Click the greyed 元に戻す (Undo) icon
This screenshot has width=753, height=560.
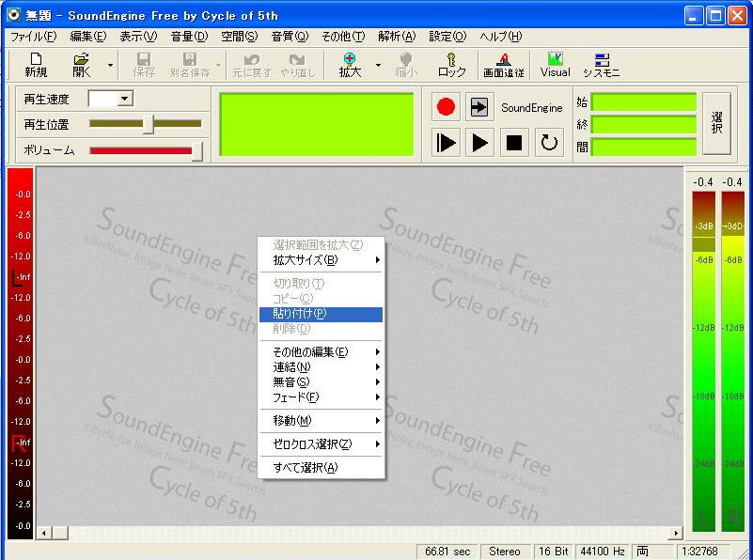(x=252, y=65)
